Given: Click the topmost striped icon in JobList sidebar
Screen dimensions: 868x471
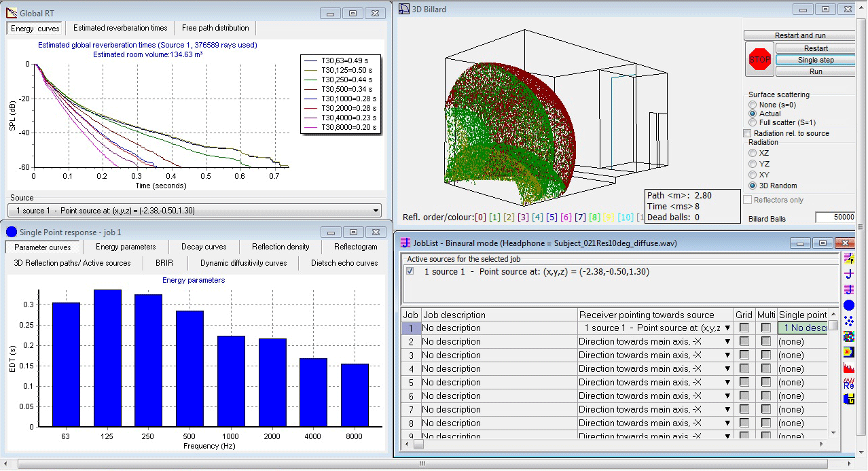Looking at the screenshot, I should (x=848, y=258).
